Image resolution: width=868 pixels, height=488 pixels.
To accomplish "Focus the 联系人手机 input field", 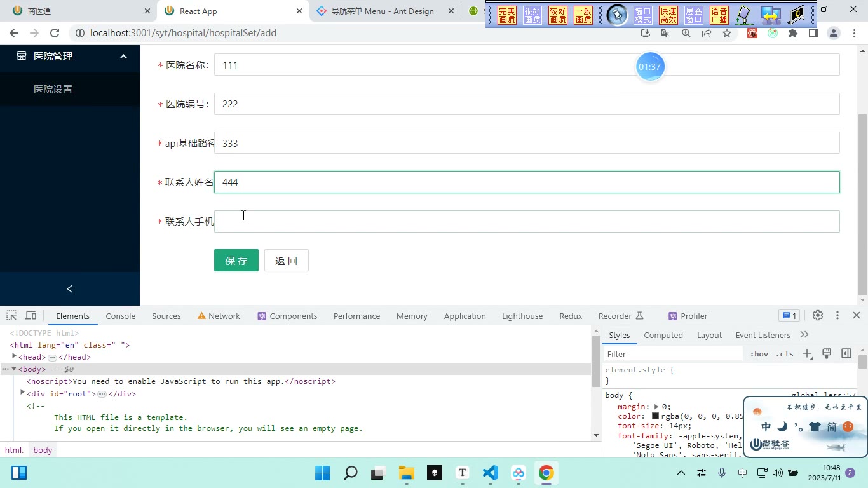I will coord(527,221).
